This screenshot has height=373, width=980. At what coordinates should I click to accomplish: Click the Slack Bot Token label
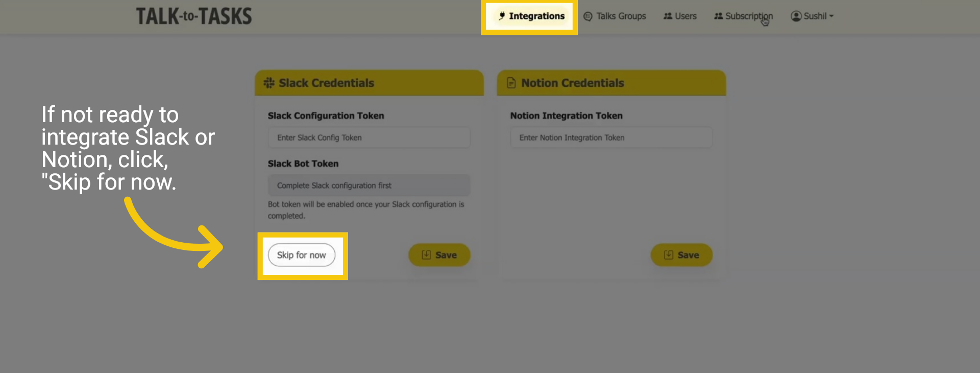303,164
